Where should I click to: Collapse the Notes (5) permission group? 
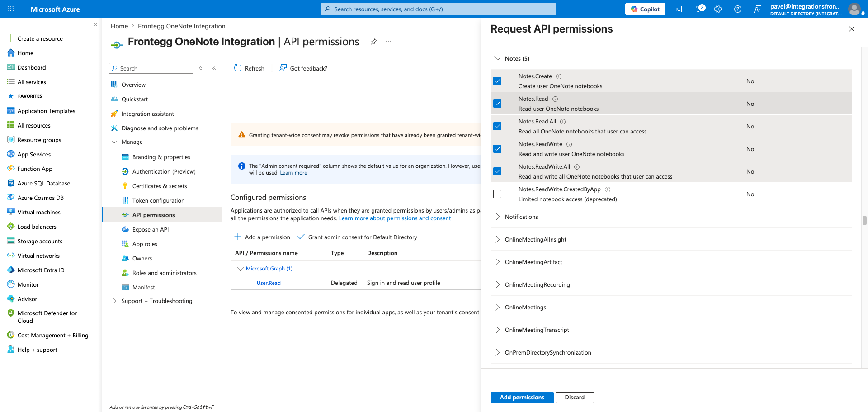click(498, 58)
